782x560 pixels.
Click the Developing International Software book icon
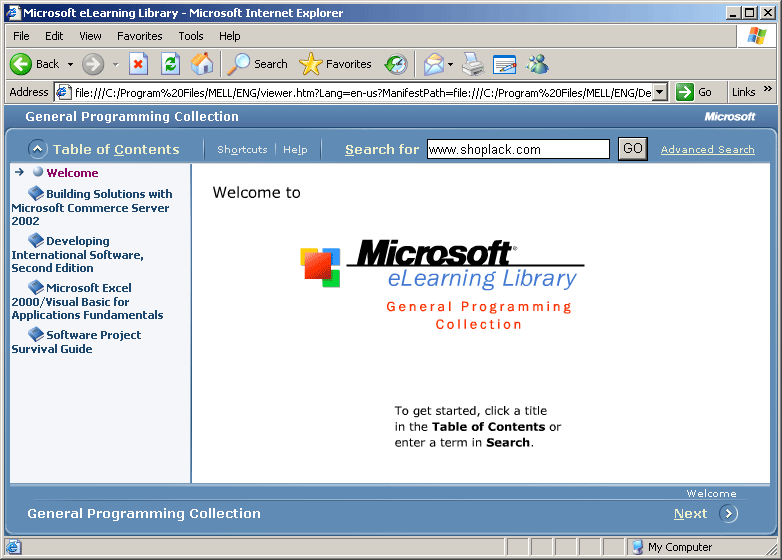click(x=36, y=240)
